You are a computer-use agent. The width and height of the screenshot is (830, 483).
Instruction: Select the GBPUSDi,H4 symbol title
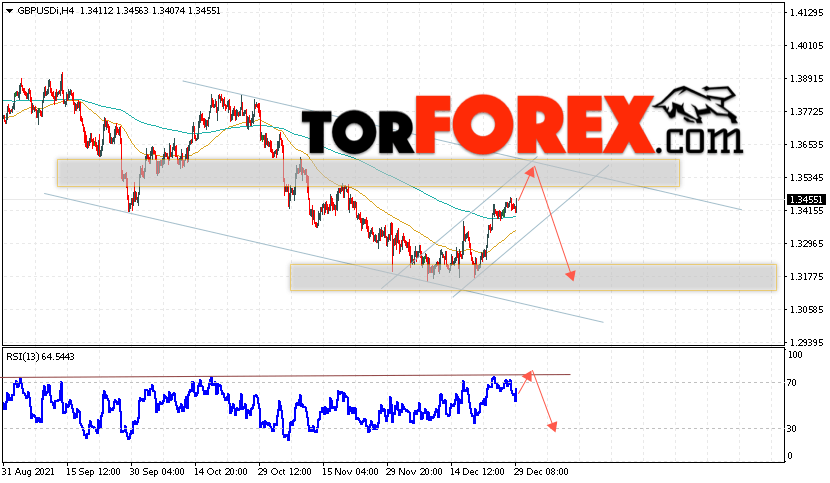[46, 11]
